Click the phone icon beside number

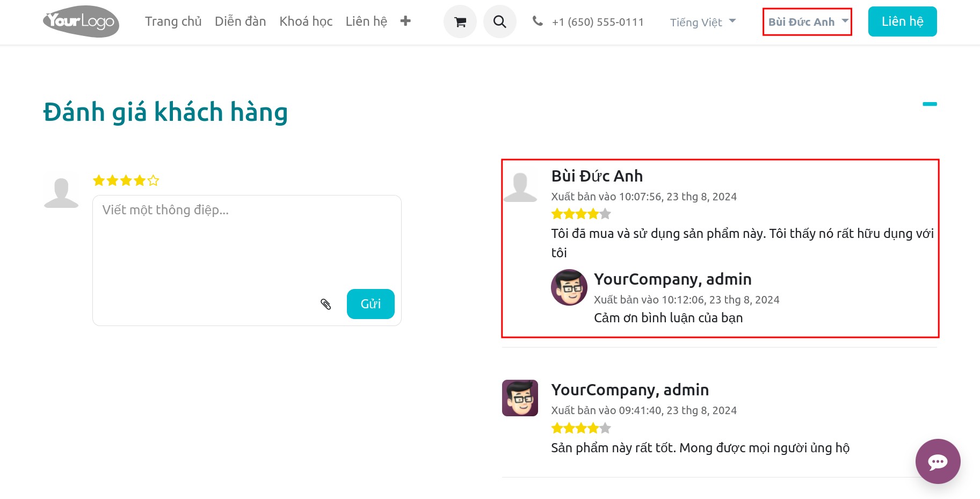click(538, 21)
